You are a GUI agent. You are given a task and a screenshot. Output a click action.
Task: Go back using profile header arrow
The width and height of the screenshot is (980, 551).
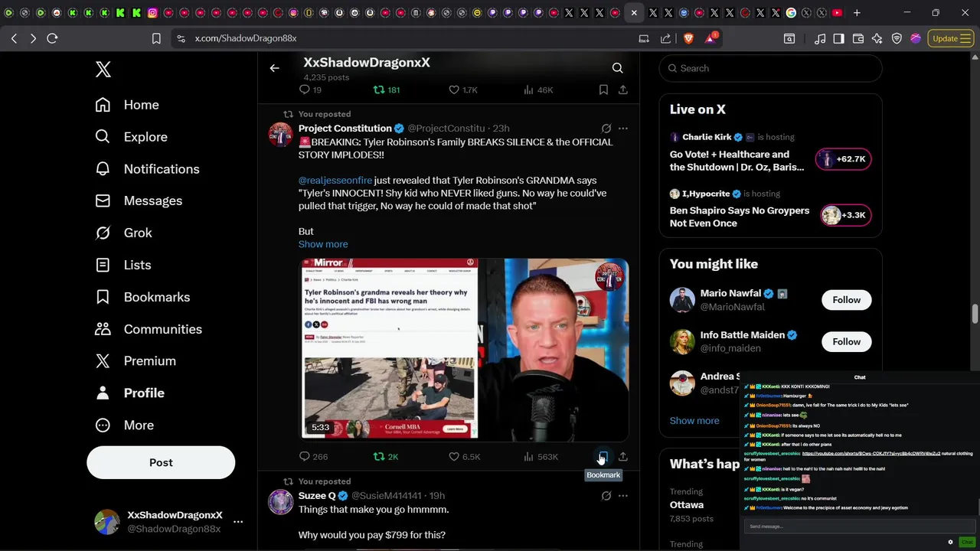274,68
